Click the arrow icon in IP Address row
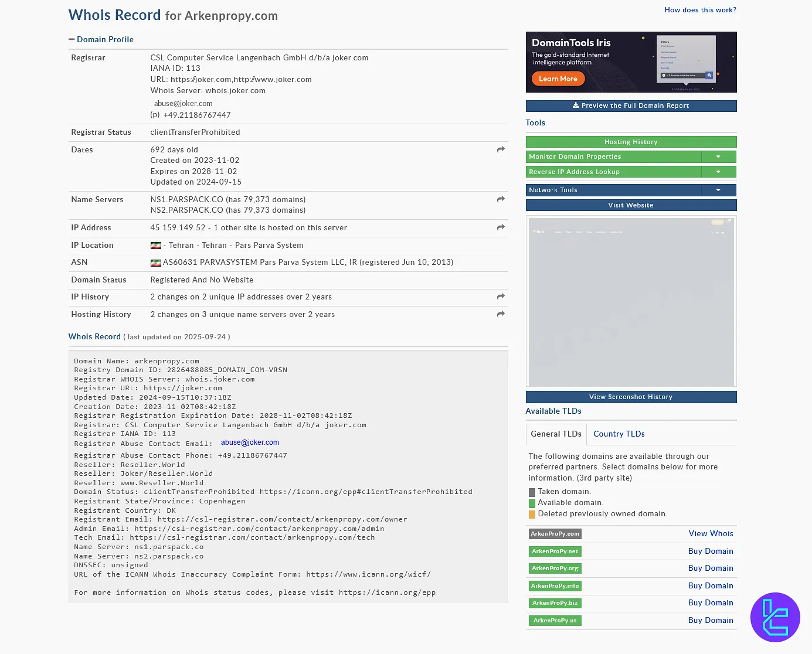Image resolution: width=812 pixels, height=654 pixels. click(501, 228)
